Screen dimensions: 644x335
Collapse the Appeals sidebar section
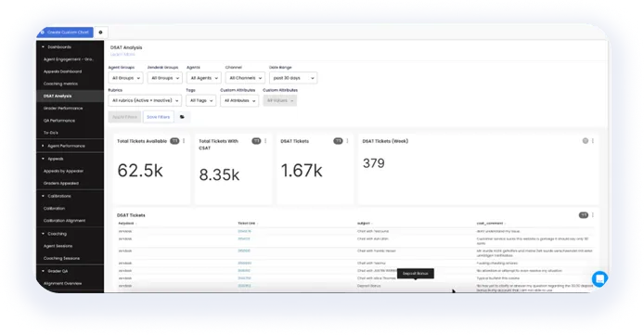click(x=53, y=159)
